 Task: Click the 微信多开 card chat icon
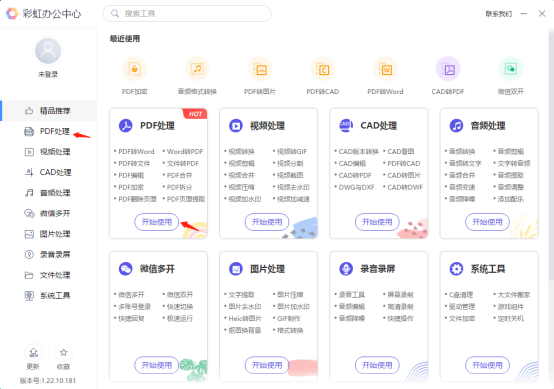pos(125,269)
